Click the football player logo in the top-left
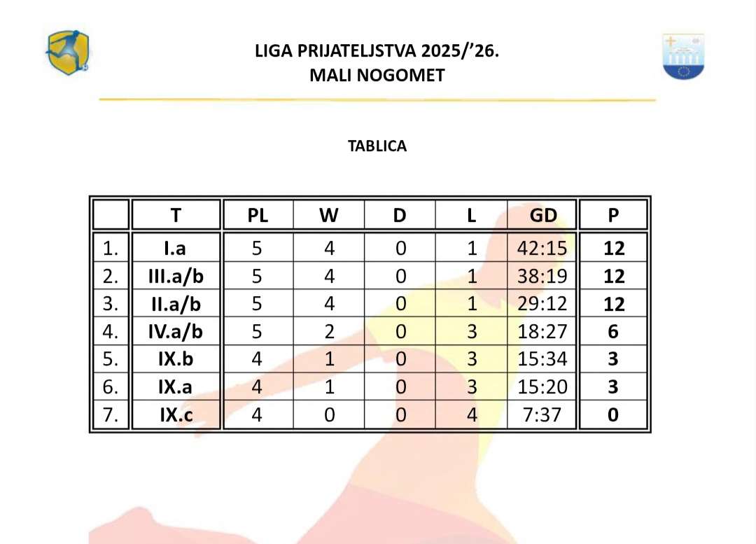This screenshot has width=756, height=544. coord(68,53)
